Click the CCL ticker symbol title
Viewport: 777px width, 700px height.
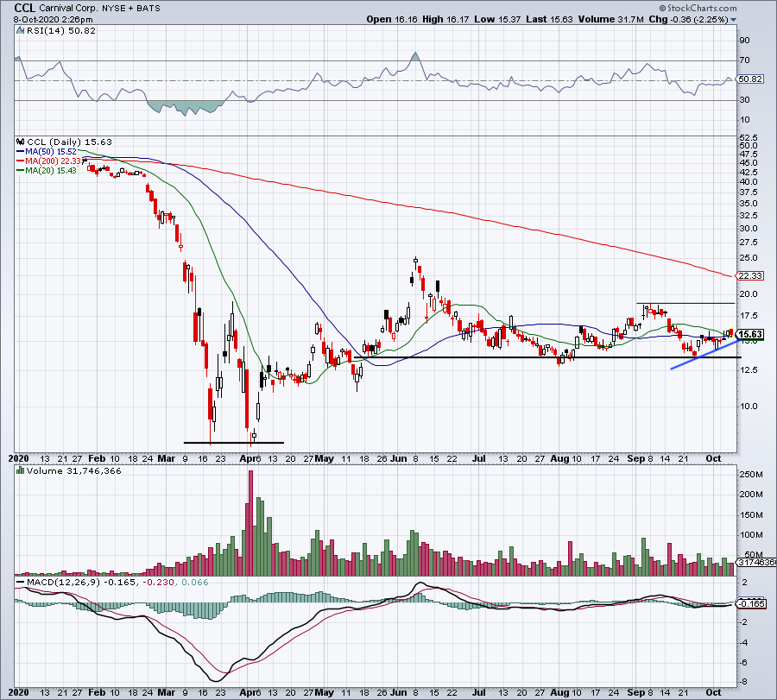[x=25, y=8]
